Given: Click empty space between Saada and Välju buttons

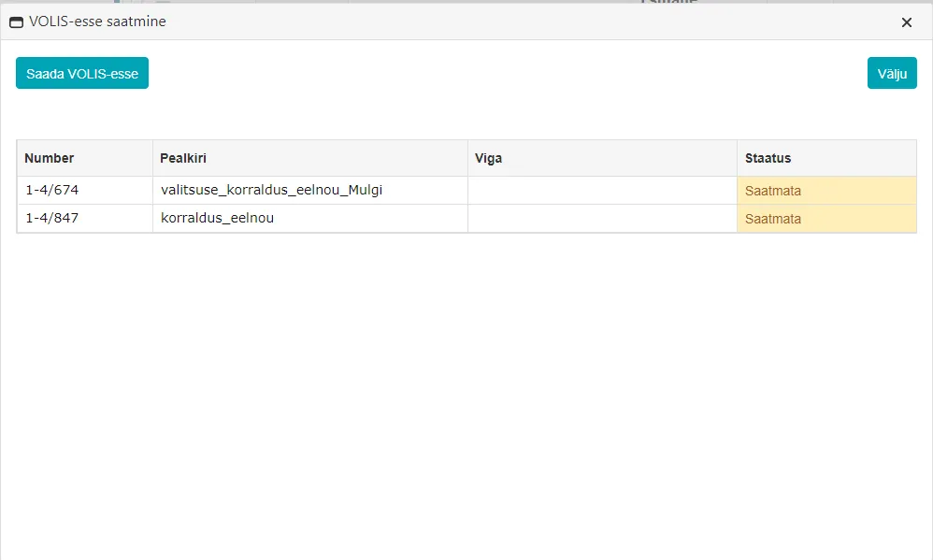Looking at the screenshot, I should tap(508, 73).
